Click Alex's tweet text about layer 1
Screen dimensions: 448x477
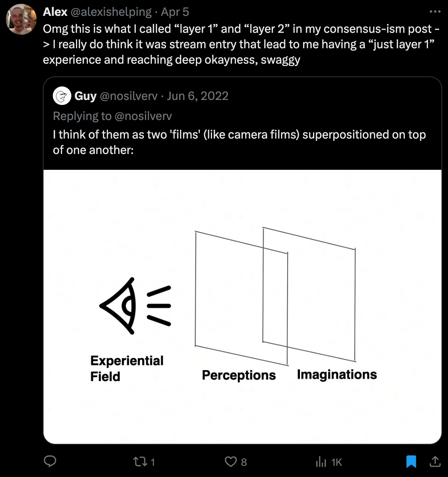coord(241,44)
